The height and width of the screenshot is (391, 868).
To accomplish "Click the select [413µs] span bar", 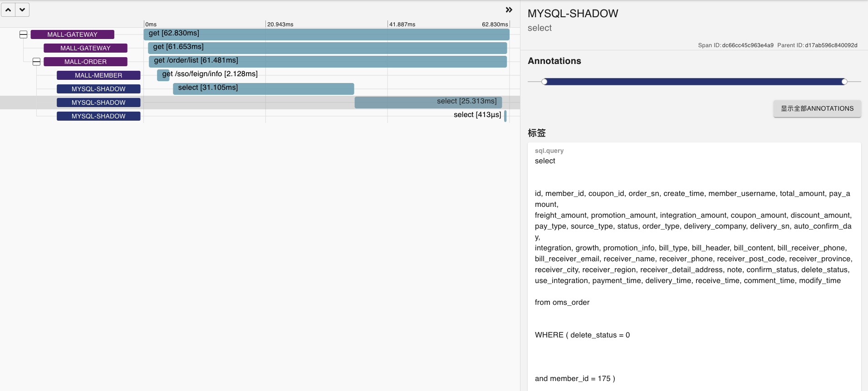I will (505, 116).
